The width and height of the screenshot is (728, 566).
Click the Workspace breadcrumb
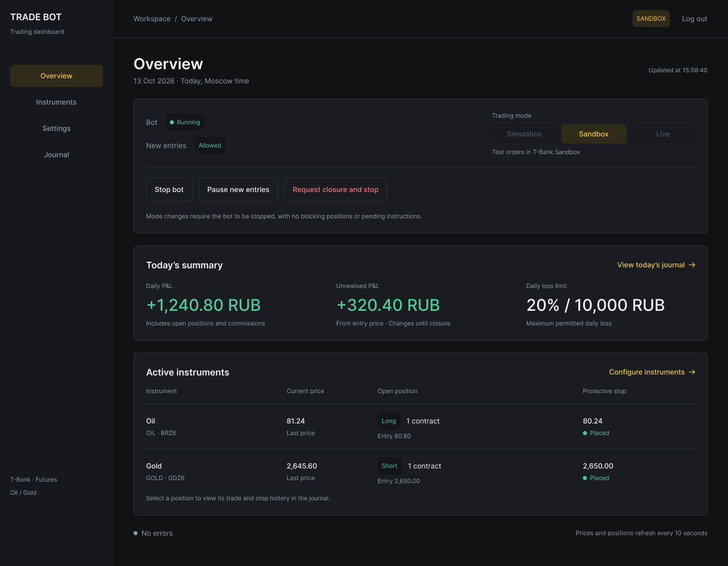(152, 19)
